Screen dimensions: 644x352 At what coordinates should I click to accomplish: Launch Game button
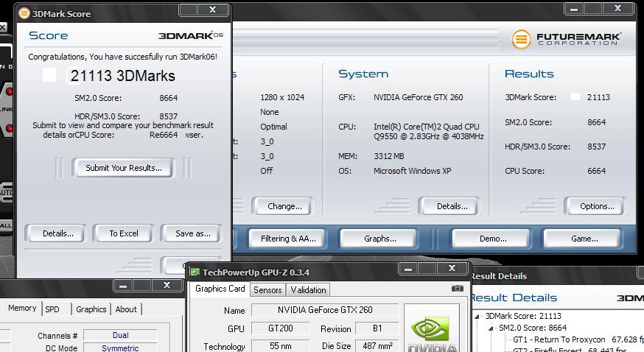tap(584, 239)
